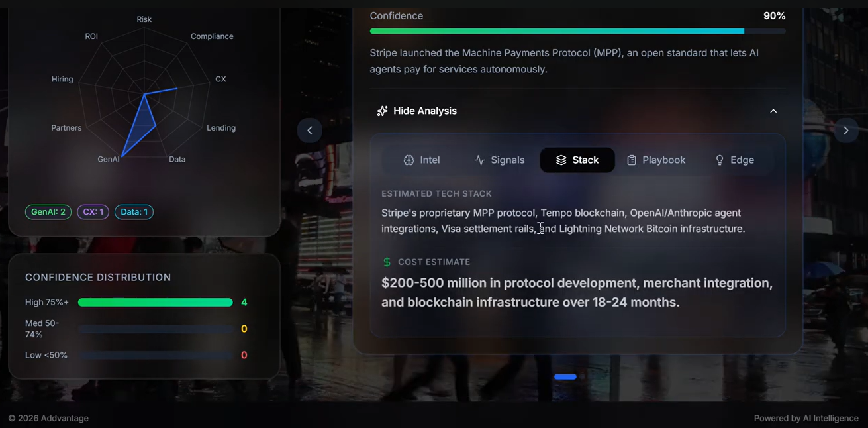
Task: Click the Estimated Tech Stack heading
Action: click(x=436, y=194)
